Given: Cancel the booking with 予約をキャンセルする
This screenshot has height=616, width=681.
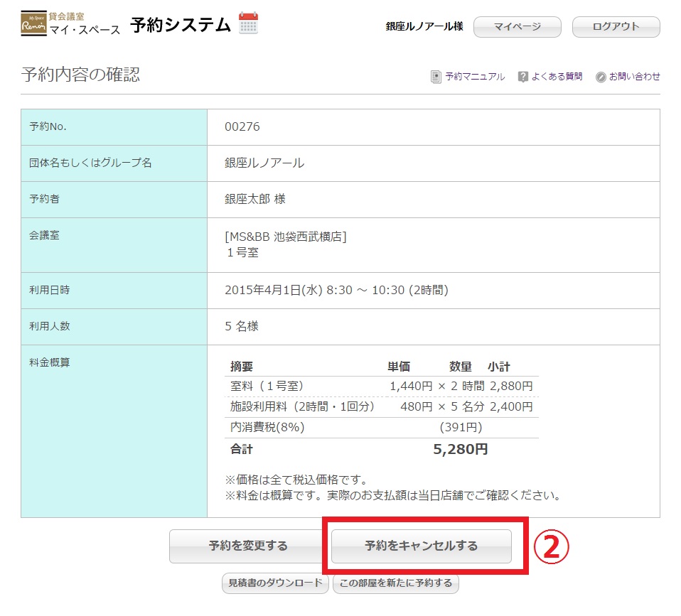Looking at the screenshot, I should 422,546.
